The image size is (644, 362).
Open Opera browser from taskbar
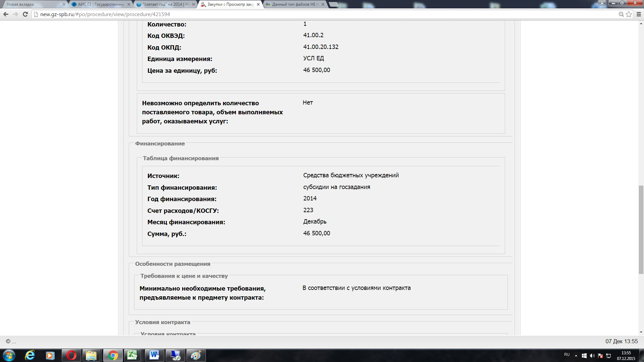(71, 355)
